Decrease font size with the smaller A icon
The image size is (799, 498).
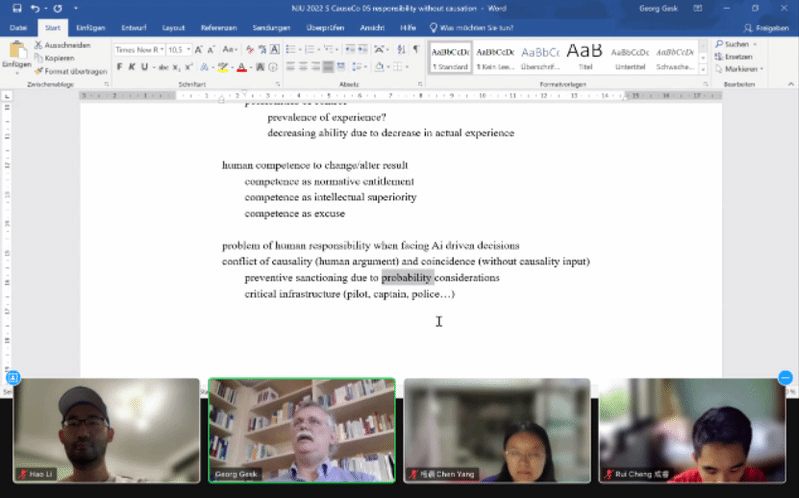[x=211, y=49]
